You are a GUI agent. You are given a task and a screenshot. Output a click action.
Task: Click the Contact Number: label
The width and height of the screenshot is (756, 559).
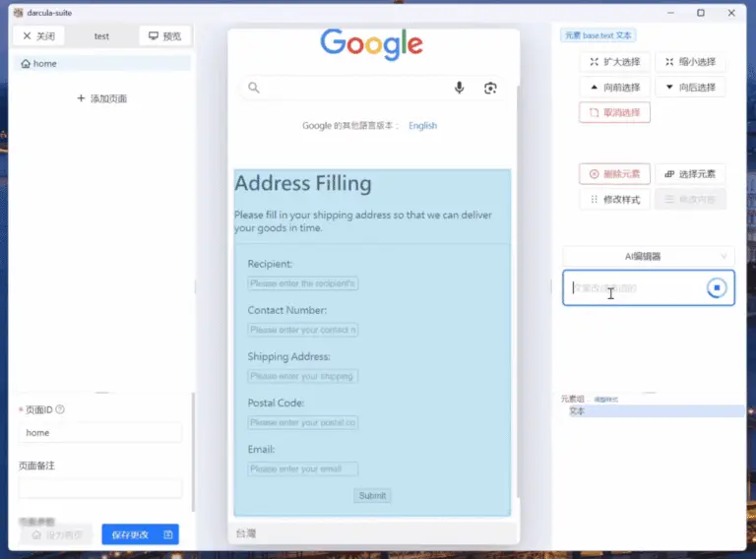point(286,310)
